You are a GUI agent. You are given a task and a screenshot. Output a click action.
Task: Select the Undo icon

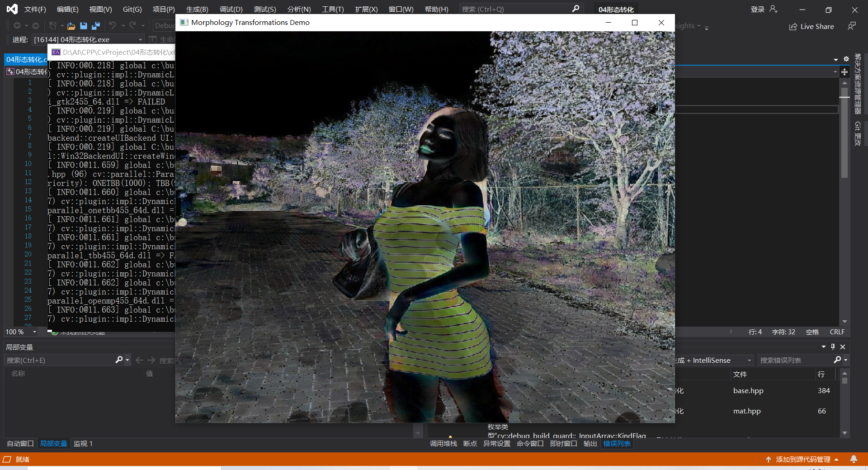tap(113, 26)
